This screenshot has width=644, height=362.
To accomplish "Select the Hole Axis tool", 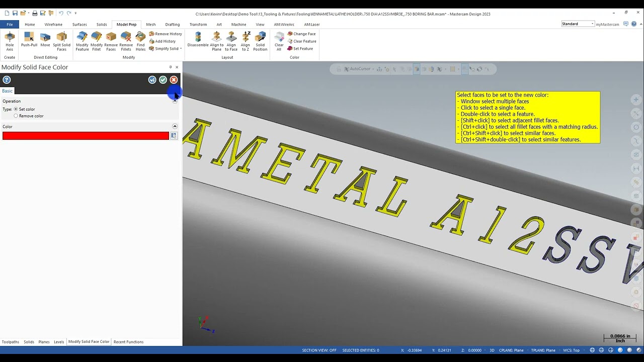I will click(10, 41).
